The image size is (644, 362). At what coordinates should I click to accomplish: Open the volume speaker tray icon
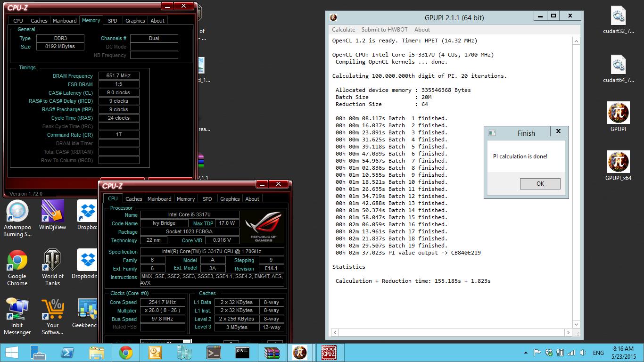(x=583, y=353)
